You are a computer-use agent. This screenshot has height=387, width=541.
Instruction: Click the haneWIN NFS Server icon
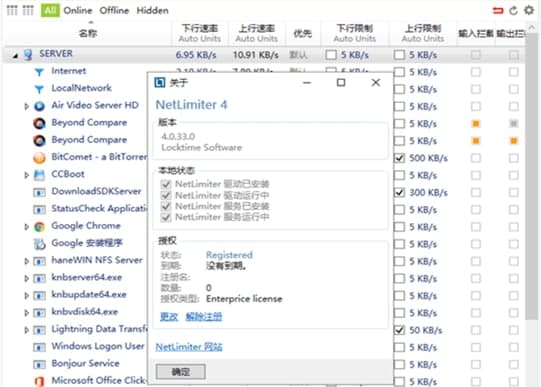click(x=39, y=261)
